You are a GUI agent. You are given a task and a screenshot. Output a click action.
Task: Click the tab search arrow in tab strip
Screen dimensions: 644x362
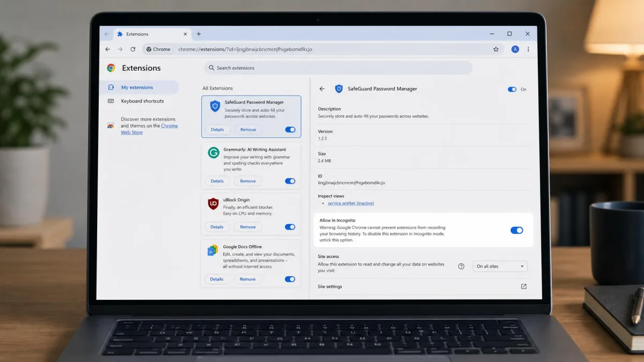point(107,34)
